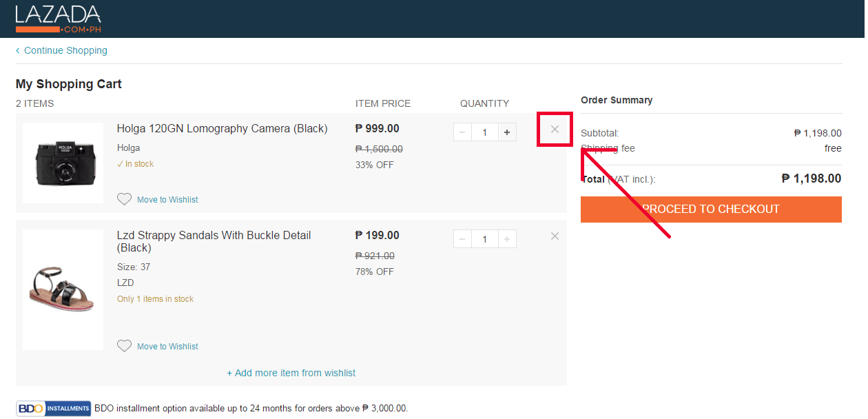Viewport: 868px width, 419px height.
Task: Click the QUANTITY column header
Action: click(x=485, y=103)
